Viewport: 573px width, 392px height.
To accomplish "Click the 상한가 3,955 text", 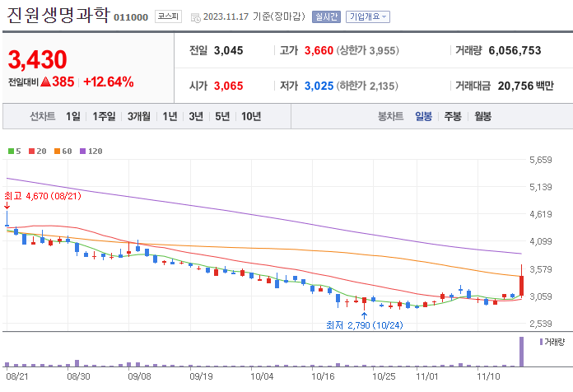I will click(368, 50).
